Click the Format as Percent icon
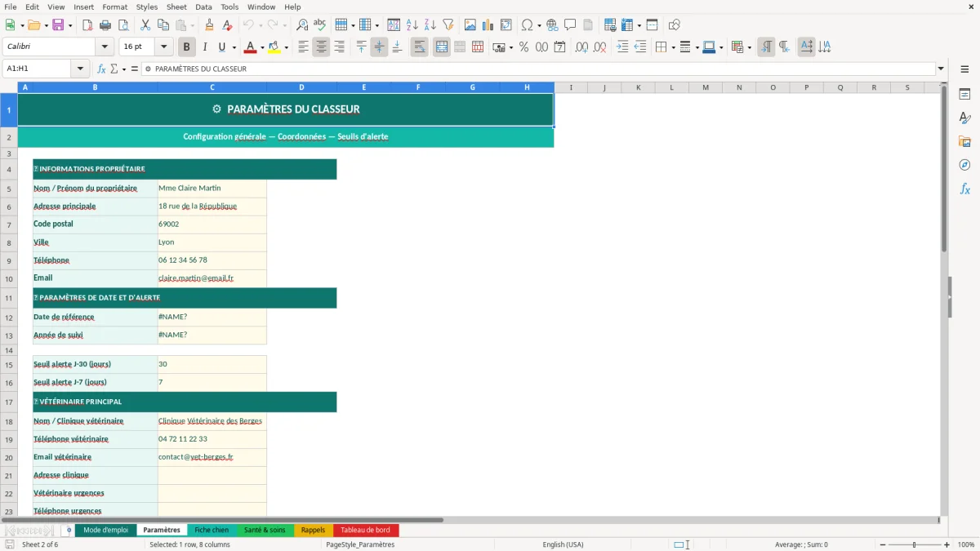Image resolution: width=980 pixels, height=551 pixels. 523,47
